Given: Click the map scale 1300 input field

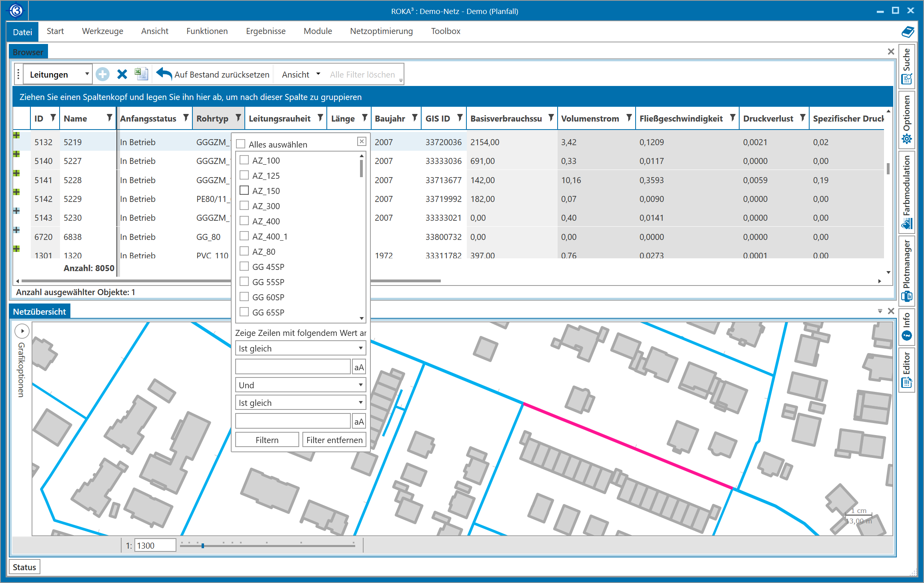Looking at the screenshot, I should point(155,545).
